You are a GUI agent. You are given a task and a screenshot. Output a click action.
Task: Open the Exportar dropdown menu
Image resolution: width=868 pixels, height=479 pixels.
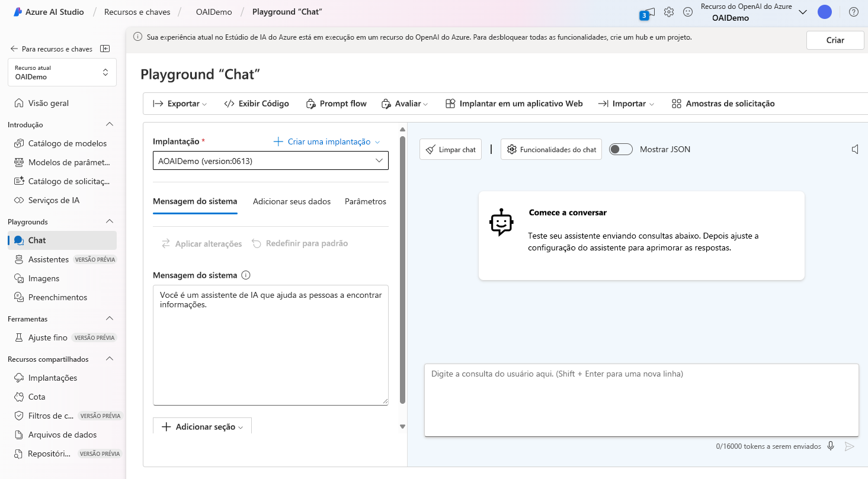180,104
